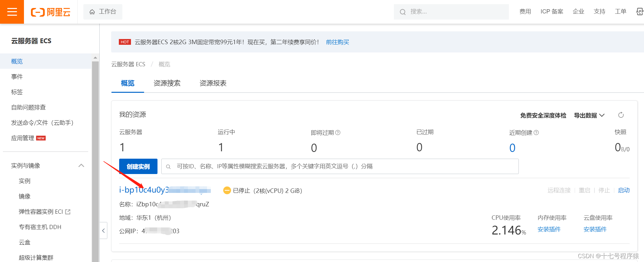Click the 云服务器 ECS sidebar title
This screenshot has width=644, height=262.
(x=31, y=41)
